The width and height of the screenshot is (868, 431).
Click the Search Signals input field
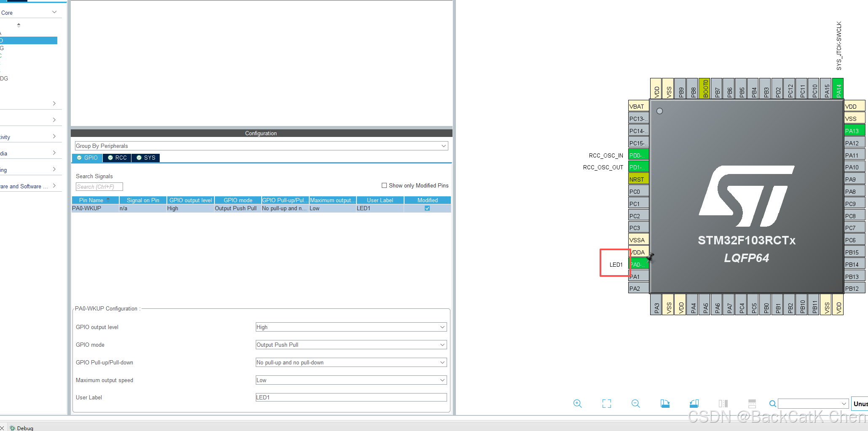[x=99, y=187]
